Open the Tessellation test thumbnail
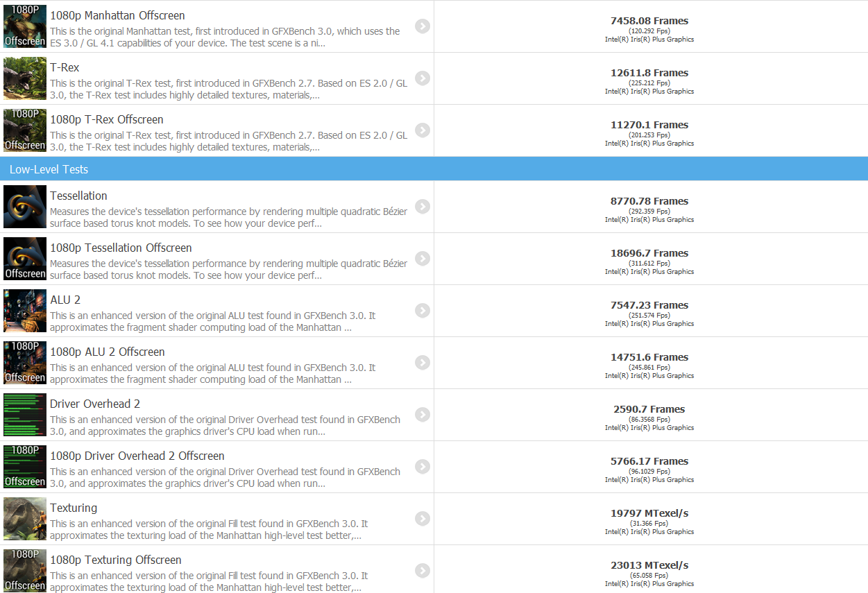Viewport: 868px width, 593px height. [x=25, y=207]
